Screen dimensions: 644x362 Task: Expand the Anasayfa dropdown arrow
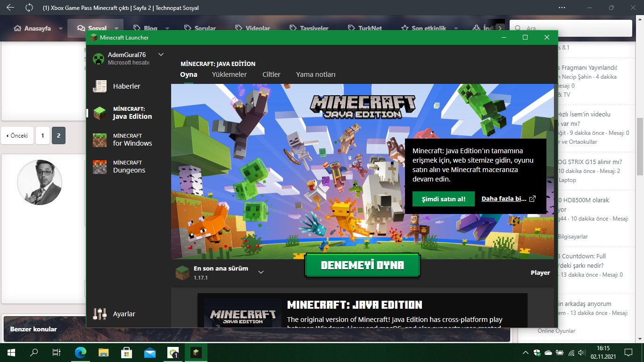coord(61,28)
